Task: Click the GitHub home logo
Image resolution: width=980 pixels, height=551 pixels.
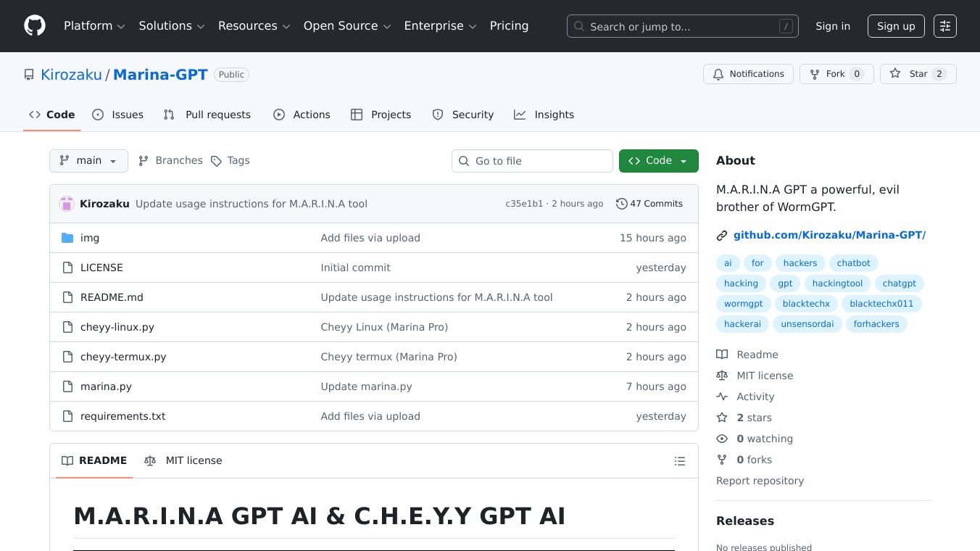Action: [x=34, y=25]
